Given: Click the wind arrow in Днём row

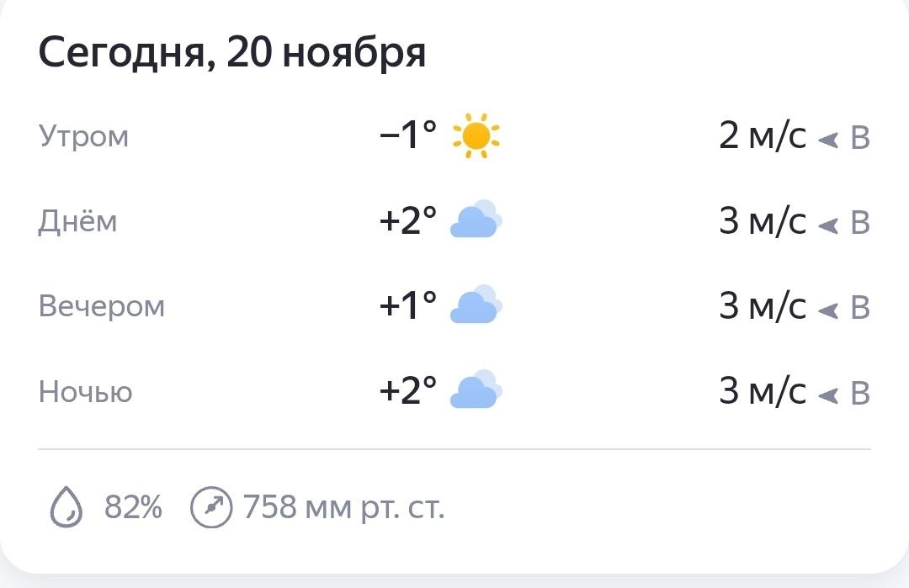Looking at the screenshot, I should pos(828,224).
